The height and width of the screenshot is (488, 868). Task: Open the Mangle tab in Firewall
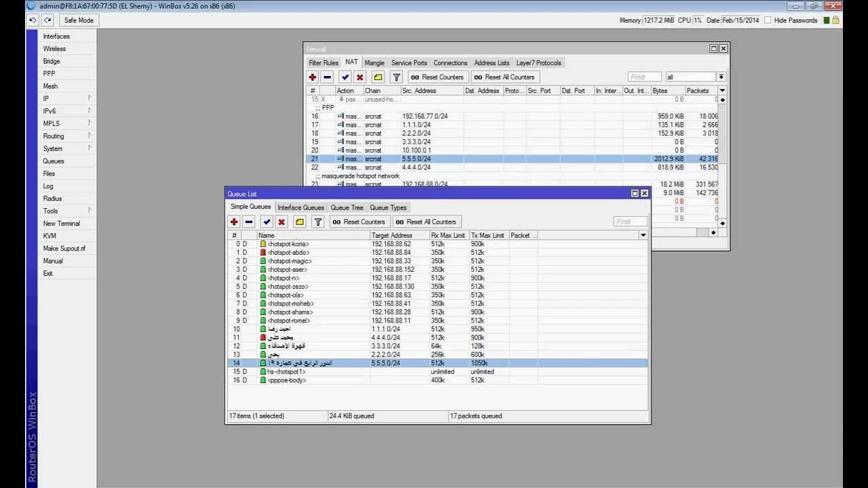(374, 63)
